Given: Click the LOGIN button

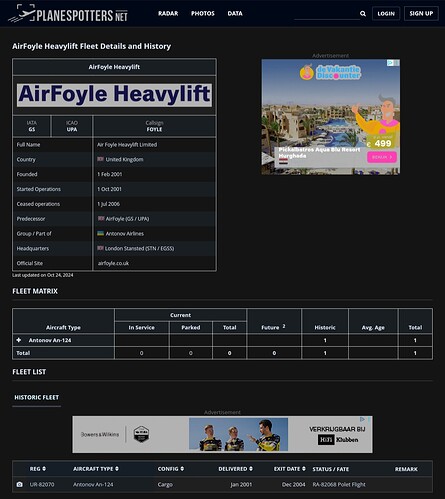Looking at the screenshot, I should coord(386,14).
